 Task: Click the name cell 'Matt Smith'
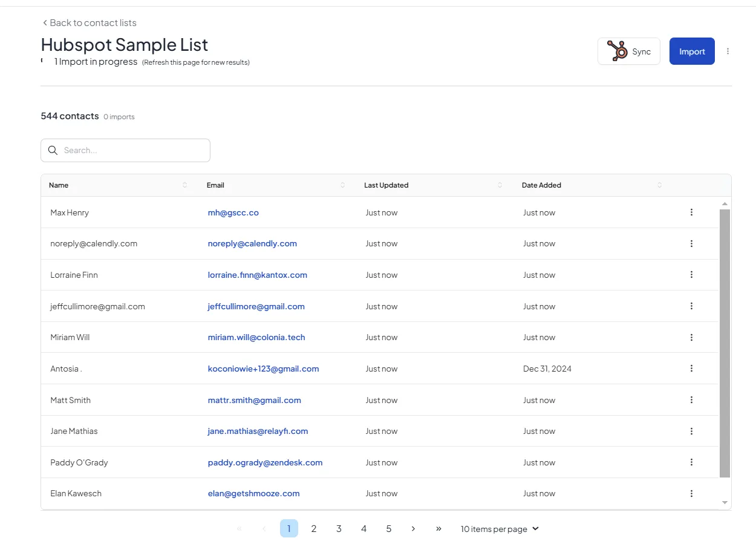(71, 401)
